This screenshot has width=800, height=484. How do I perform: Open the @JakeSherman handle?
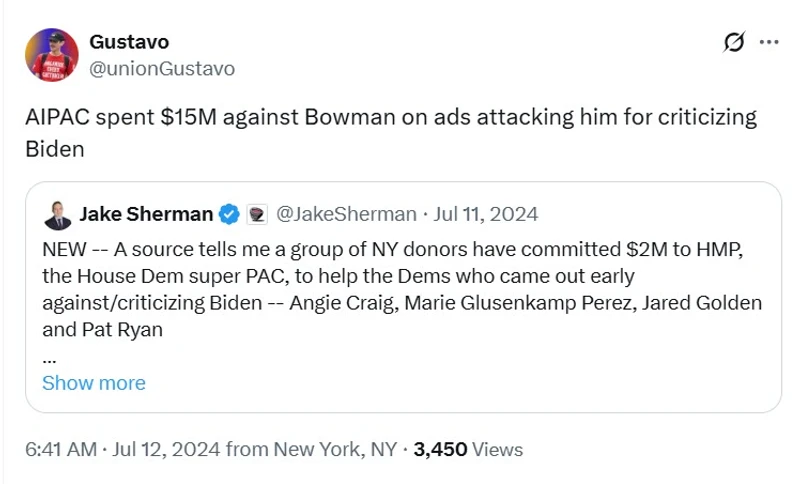pos(345,214)
